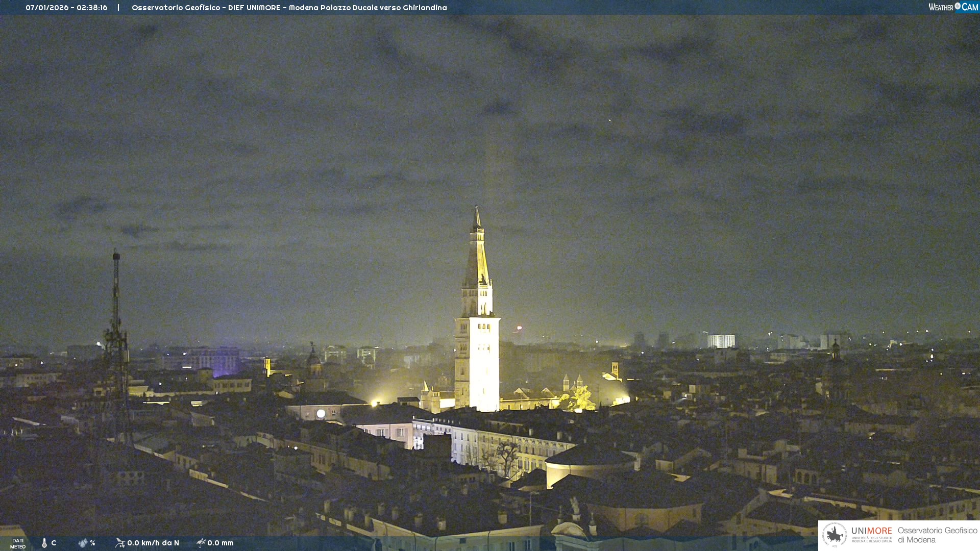Click the timestamp 07/01/2026 - 02:38:16
The image size is (980, 551).
click(x=66, y=8)
